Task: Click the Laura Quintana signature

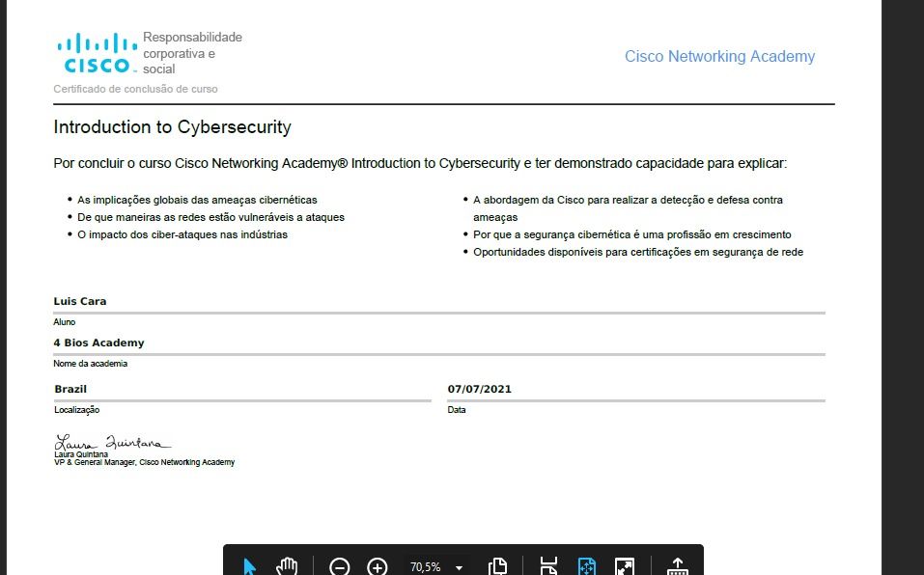Action: pyautogui.click(x=112, y=443)
